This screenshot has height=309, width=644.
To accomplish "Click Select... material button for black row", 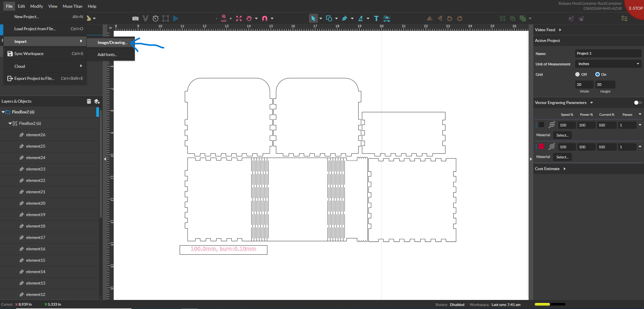I will [562, 135].
